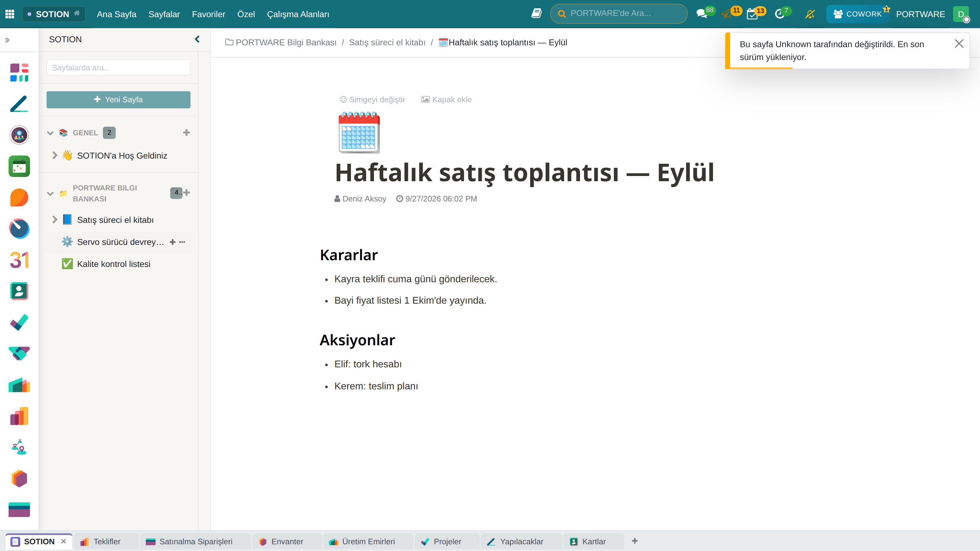Go to Satış süreci el kitabı breadcrumb
980x551 pixels.
387,42
